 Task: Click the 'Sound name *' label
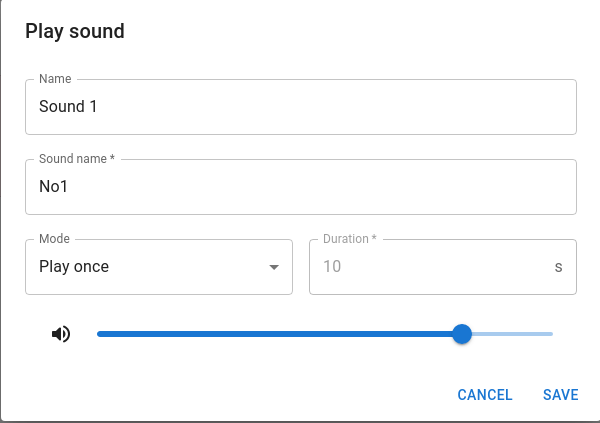(77, 160)
